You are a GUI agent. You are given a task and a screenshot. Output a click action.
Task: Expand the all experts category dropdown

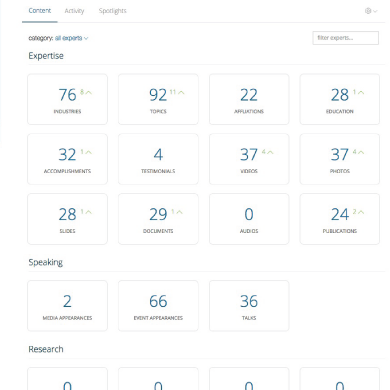pyautogui.click(x=72, y=38)
